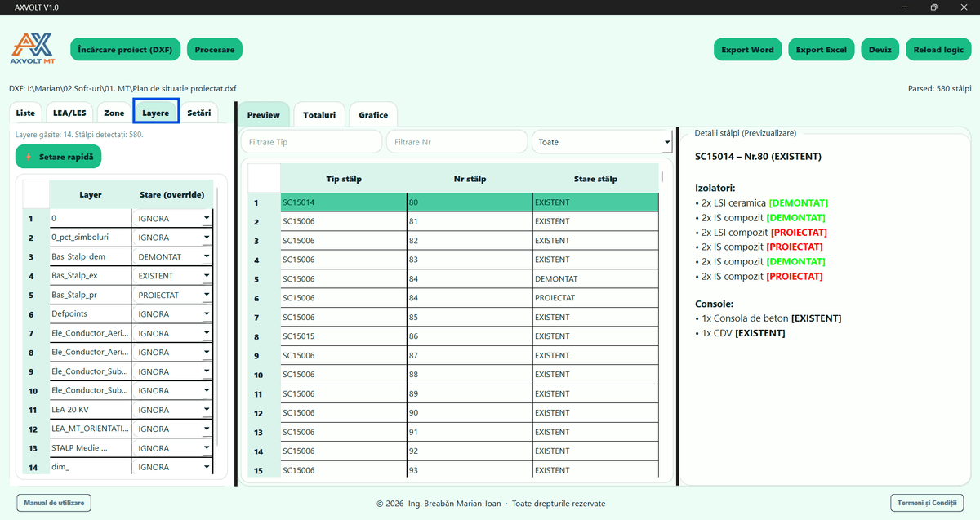Open the Setări tab
The width and height of the screenshot is (980, 520).
point(198,113)
